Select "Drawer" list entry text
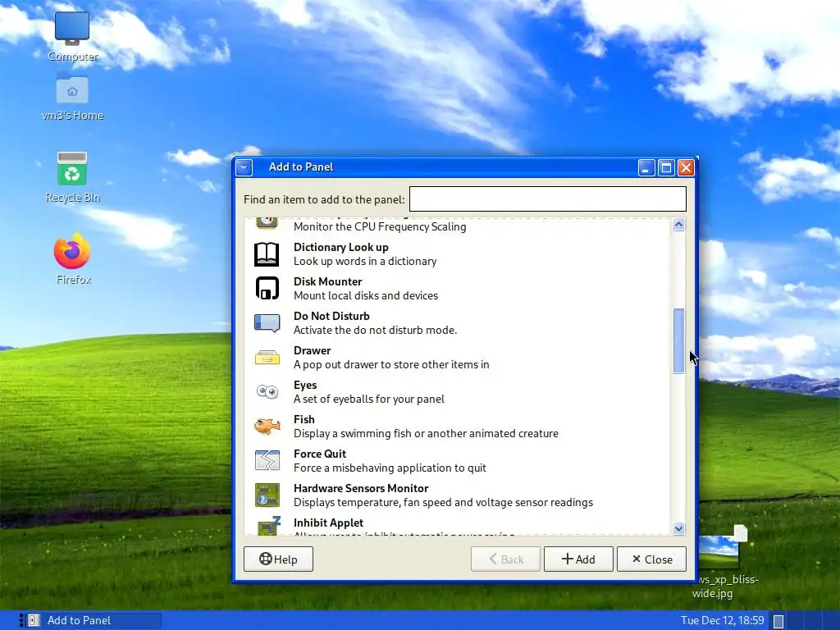This screenshot has height=630, width=840. tap(312, 350)
